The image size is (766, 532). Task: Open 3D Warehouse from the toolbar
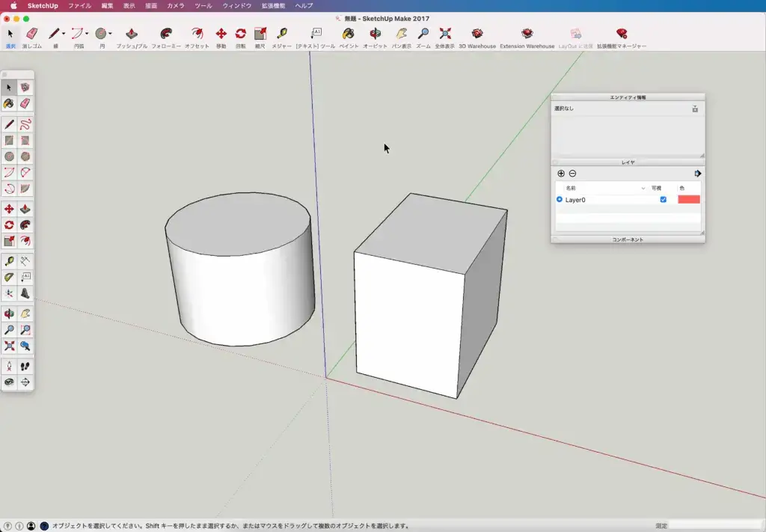(x=477, y=38)
